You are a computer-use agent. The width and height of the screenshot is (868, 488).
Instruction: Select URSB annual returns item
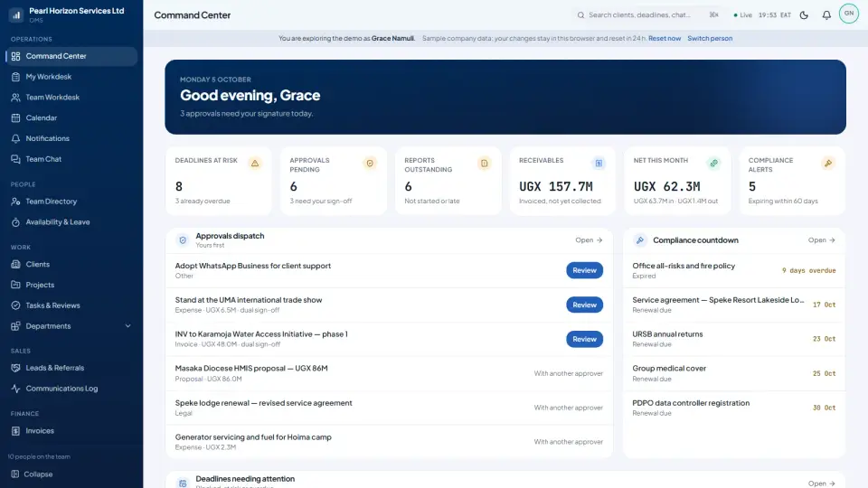pyautogui.click(x=734, y=339)
